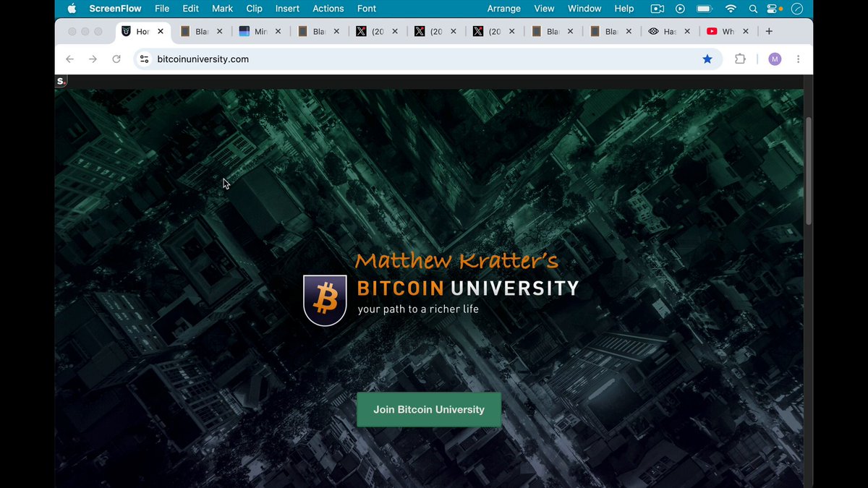Screen dimensions: 868x488
Task: Toggle the blue bookmark star
Action: point(707,59)
